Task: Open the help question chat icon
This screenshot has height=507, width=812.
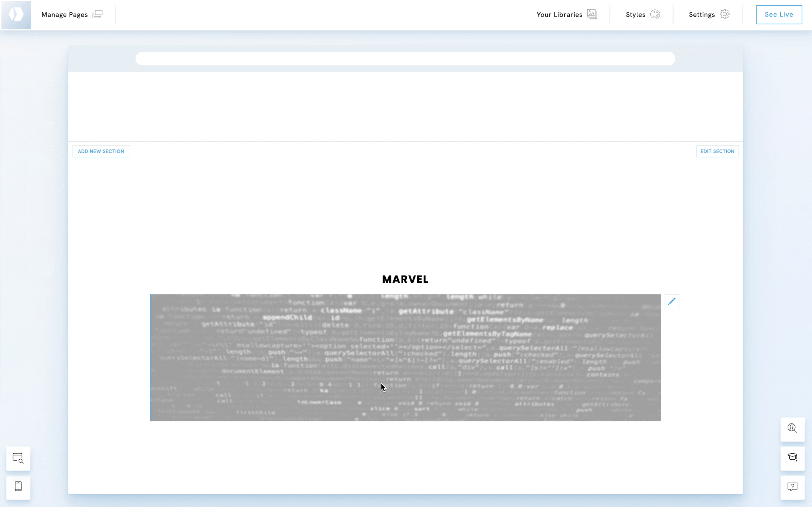Action: point(792,487)
